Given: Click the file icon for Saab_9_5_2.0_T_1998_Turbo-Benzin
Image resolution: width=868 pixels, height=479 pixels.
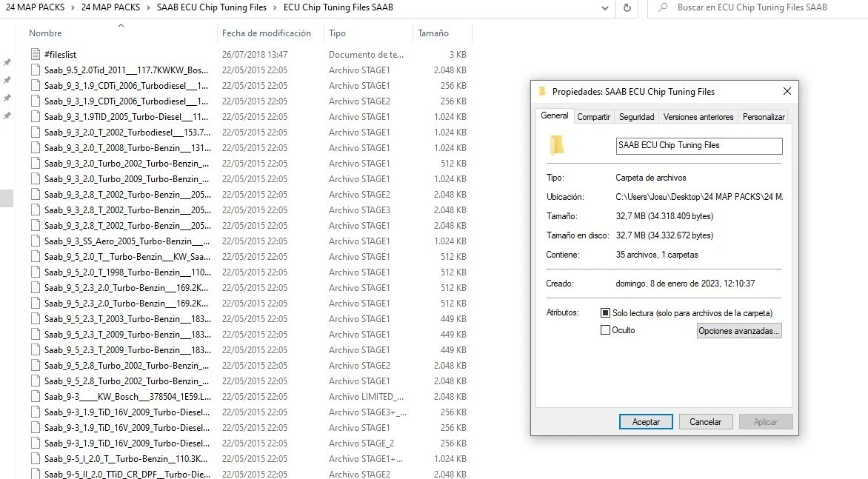Looking at the screenshot, I should (36, 272).
